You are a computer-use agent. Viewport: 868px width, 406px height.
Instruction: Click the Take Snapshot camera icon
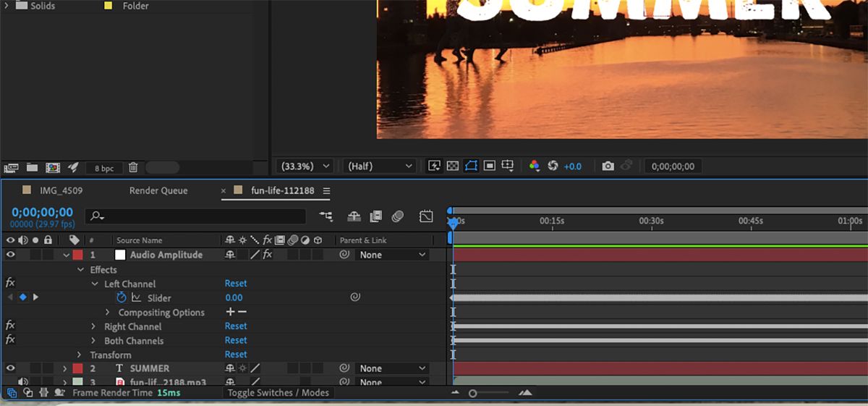tap(608, 166)
